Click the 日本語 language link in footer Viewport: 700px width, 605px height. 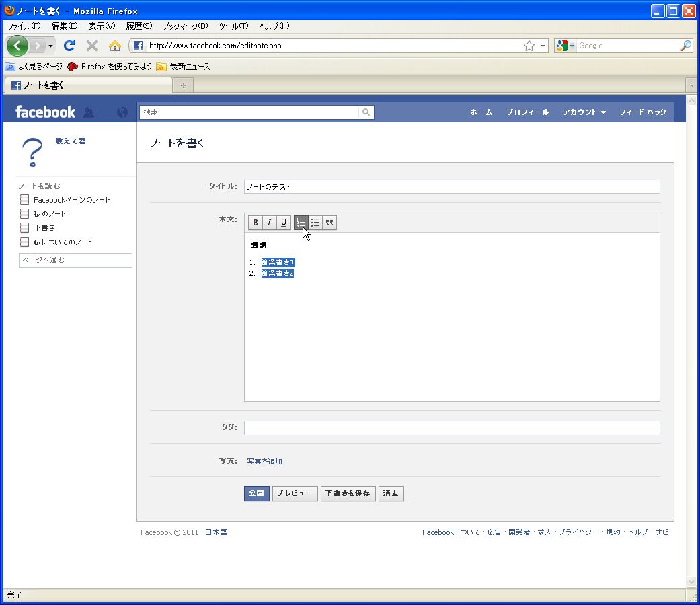pos(216,532)
